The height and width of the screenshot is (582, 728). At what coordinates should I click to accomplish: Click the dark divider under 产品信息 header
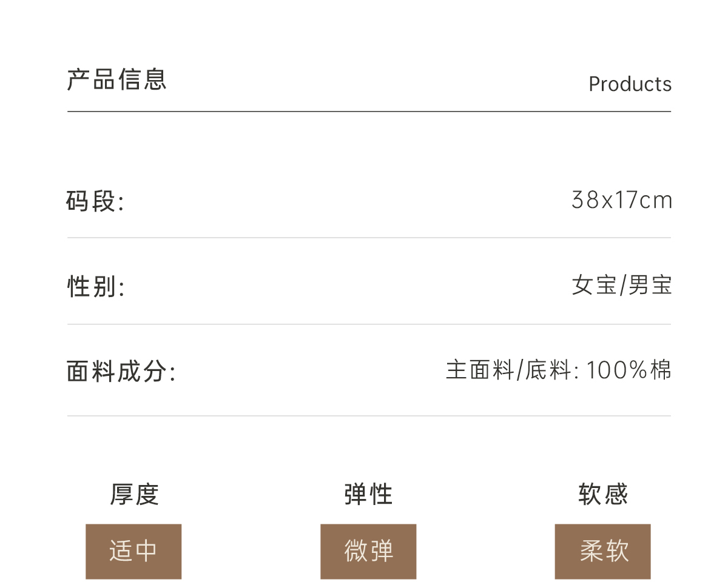coord(369,112)
